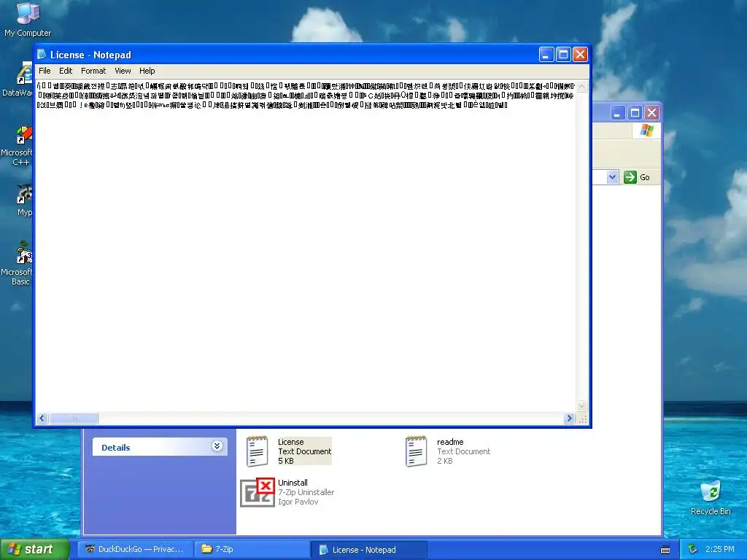Close the License Notepad window

580,55
